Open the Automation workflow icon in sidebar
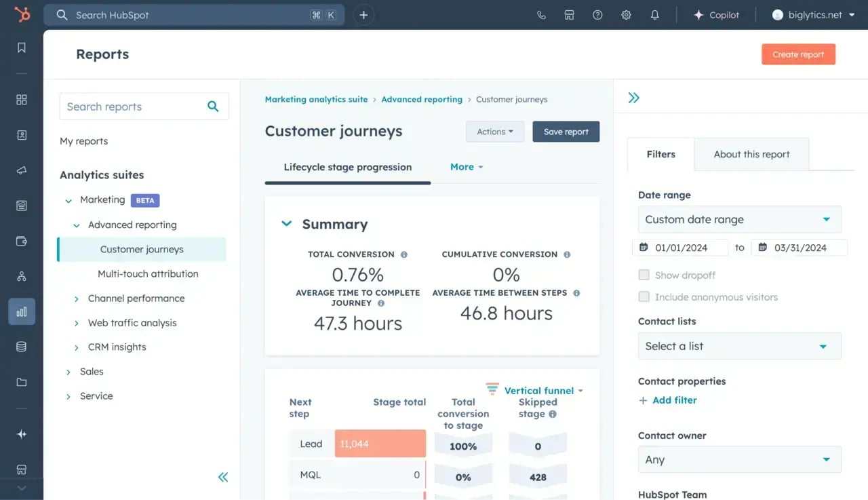 pyautogui.click(x=22, y=276)
